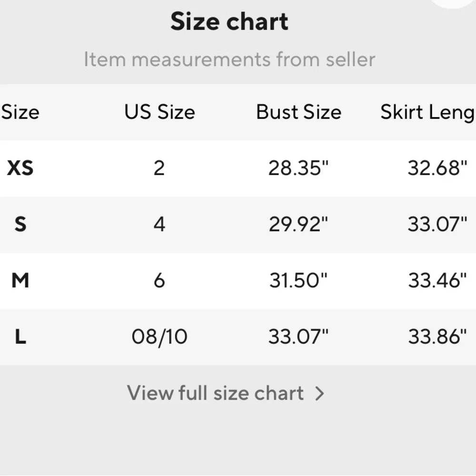Select the 33.46" skirt length value

click(437, 280)
